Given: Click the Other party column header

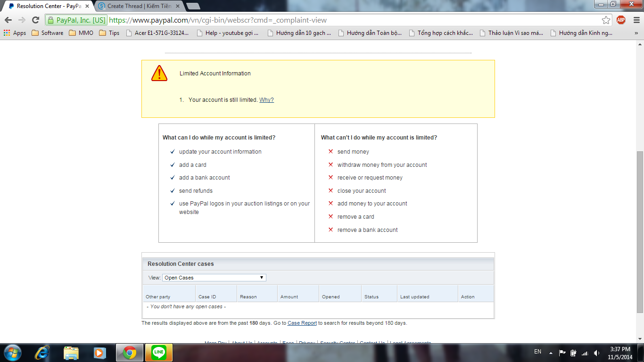Looking at the screenshot, I should coord(158,297).
